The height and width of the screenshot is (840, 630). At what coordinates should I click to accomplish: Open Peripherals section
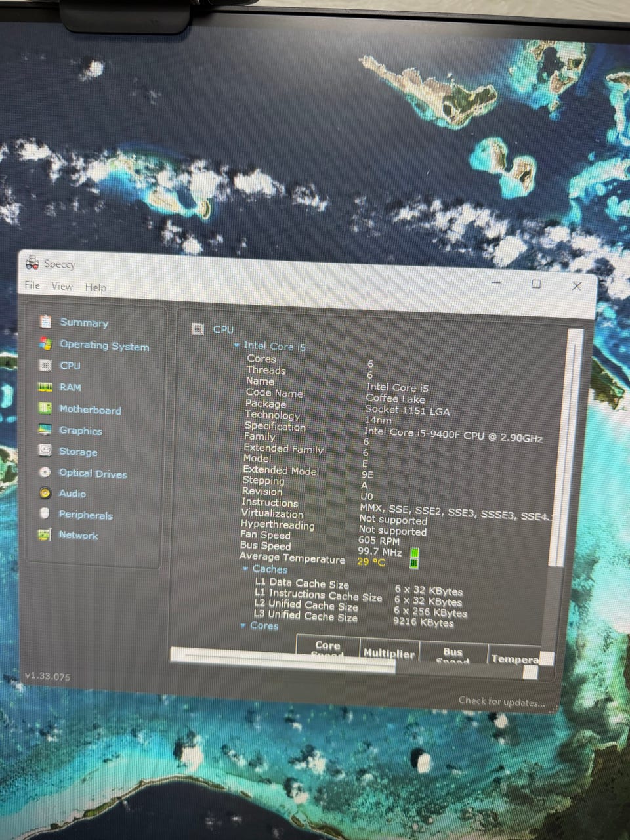[x=85, y=515]
